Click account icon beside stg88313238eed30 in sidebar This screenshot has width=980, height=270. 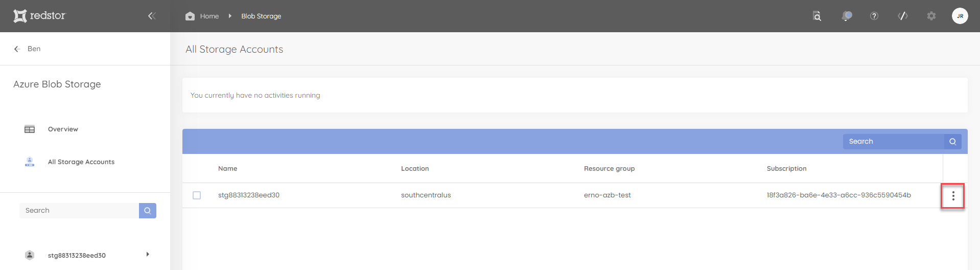pyautogui.click(x=30, y=255)
